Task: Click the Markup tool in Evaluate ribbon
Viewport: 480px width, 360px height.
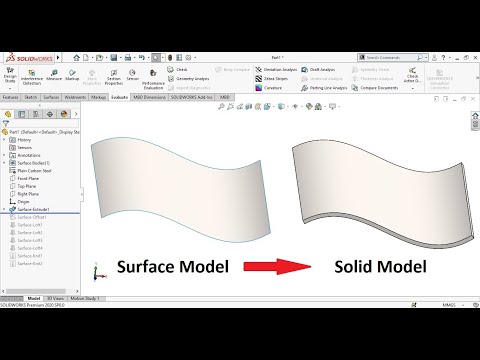Action: pyautogui.click(x=72, y=75)
